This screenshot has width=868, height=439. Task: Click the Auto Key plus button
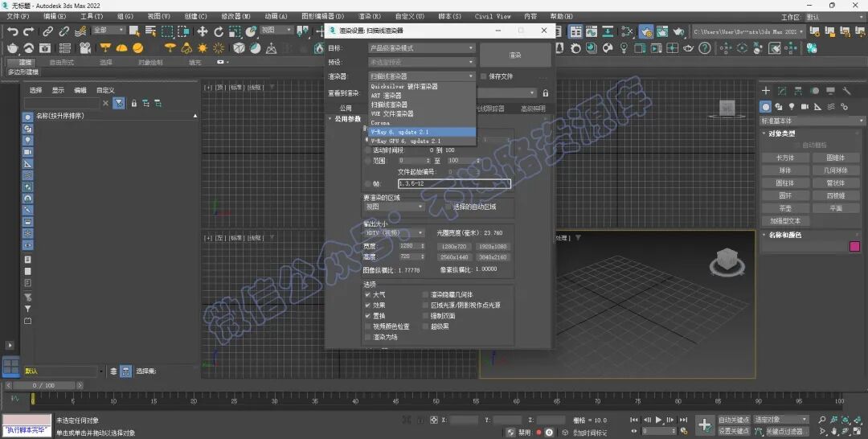pyautogui.click(x=704, y=425)
